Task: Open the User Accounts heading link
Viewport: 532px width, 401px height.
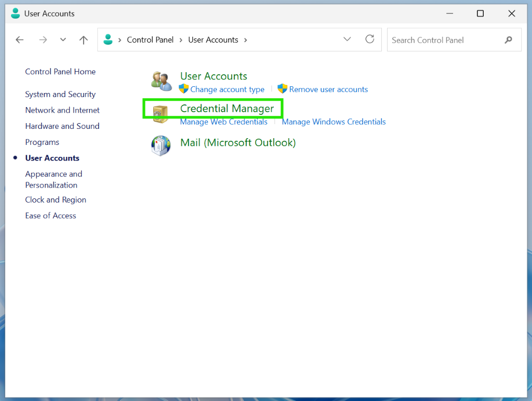Action: (x=214, y=76)
